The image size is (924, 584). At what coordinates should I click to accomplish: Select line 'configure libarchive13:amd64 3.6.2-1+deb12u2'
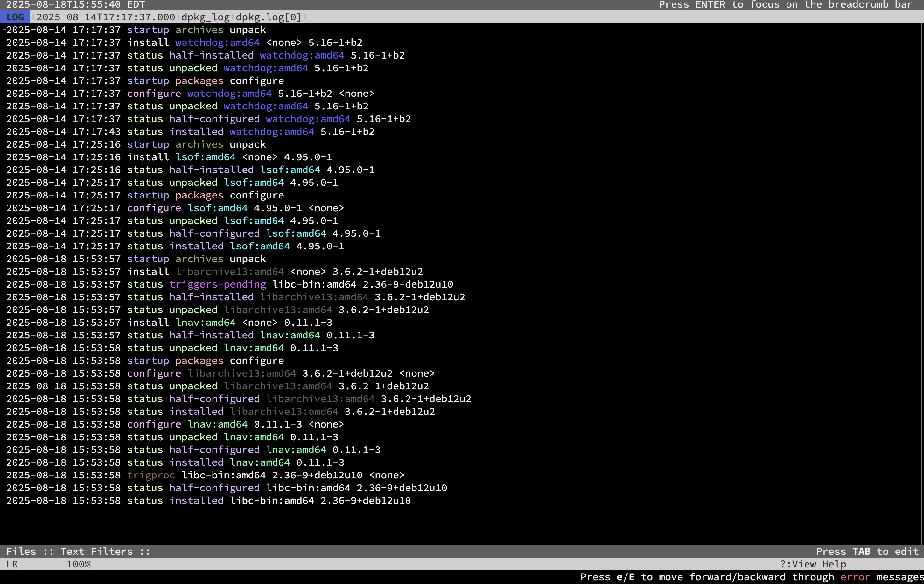click(x=220, y=373)
